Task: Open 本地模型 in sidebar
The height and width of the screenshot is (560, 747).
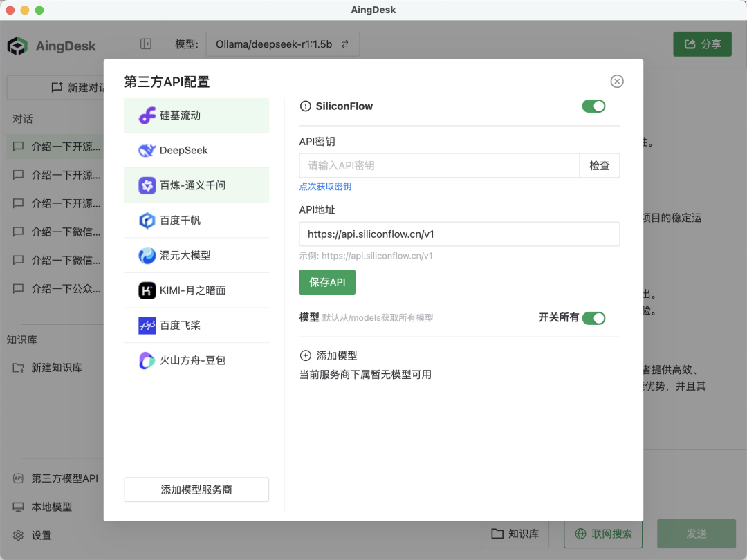Action: point(43,507)
